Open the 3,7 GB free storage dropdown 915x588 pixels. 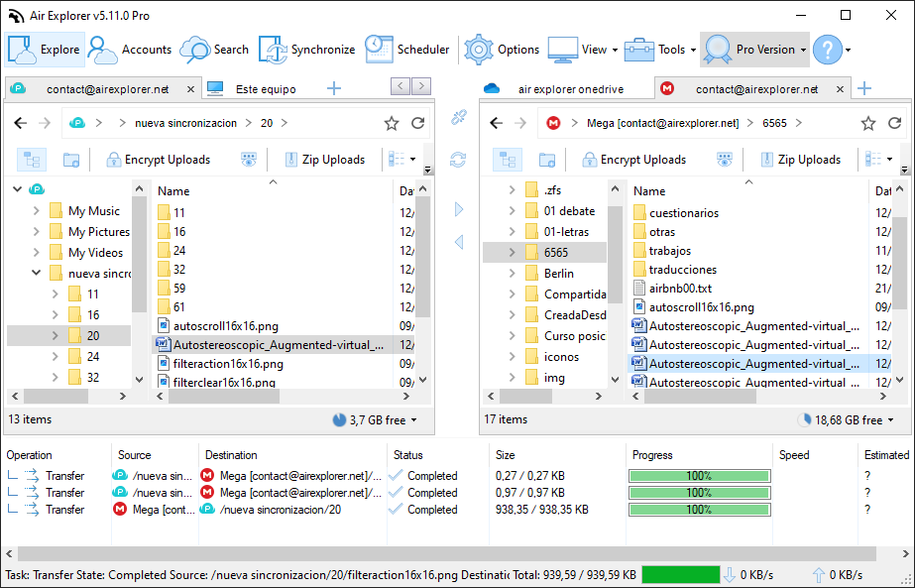tap(375, 419)
